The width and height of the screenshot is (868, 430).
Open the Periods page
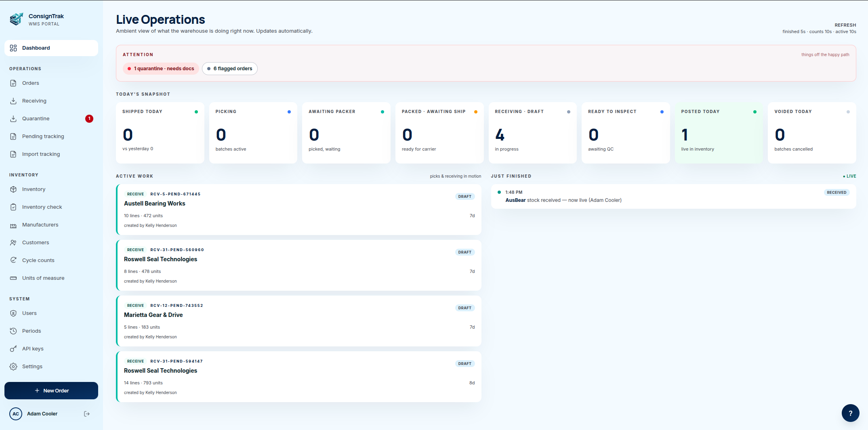point(51,331)
